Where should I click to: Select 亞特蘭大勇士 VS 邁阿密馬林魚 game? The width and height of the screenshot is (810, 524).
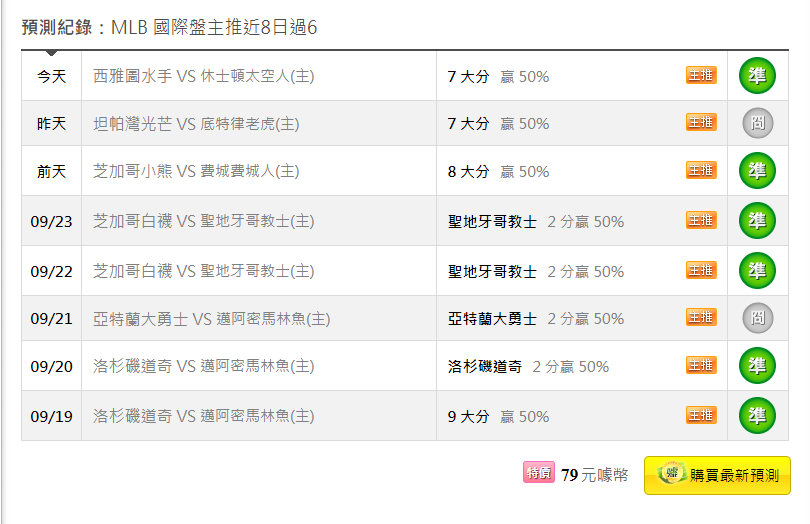pos(212,319)
